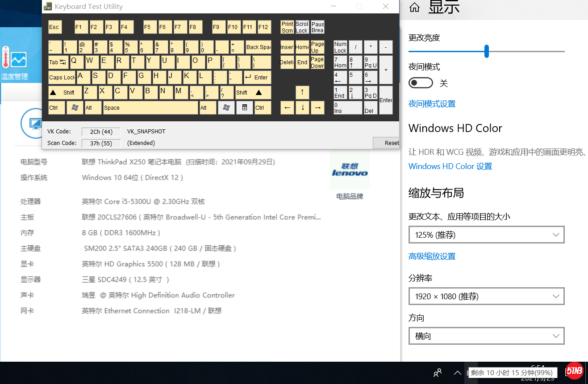Viewport: 588px width, 384px height.
Task: Click the Keyboard Test Utility title bar icon
Action: (x=47, y=6)
